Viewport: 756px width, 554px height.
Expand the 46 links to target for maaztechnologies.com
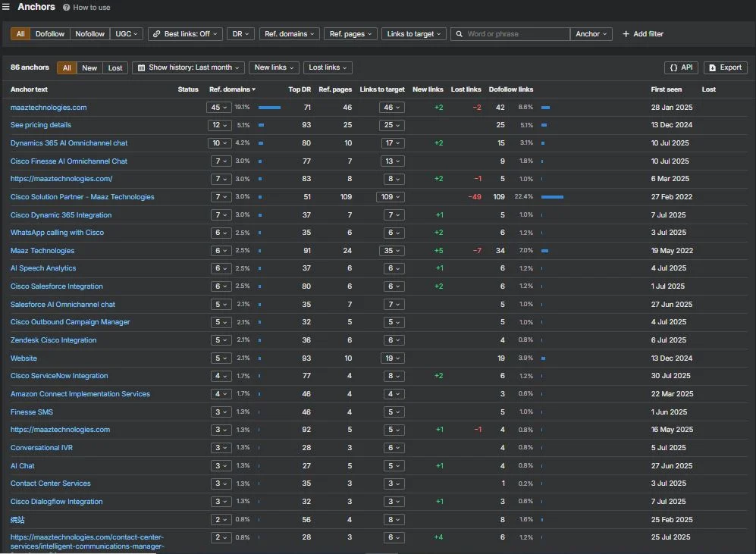391,108
